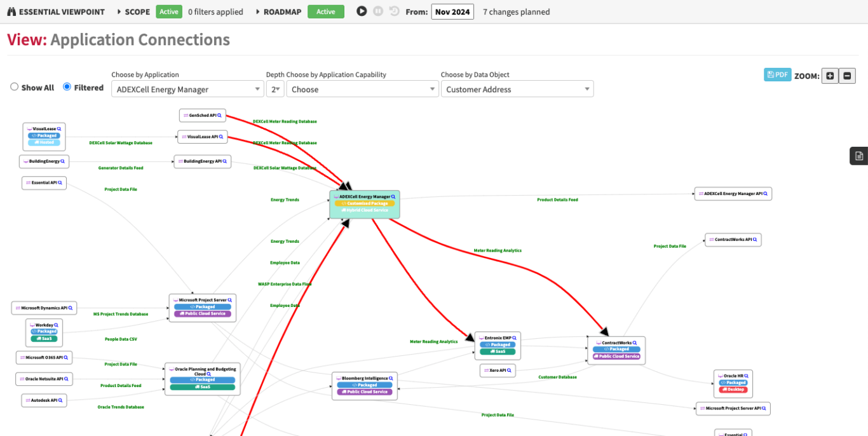Screen dimensions: 868x436
Task: Click magnifier on ContractWorks application node
Action: coord(635,343)
